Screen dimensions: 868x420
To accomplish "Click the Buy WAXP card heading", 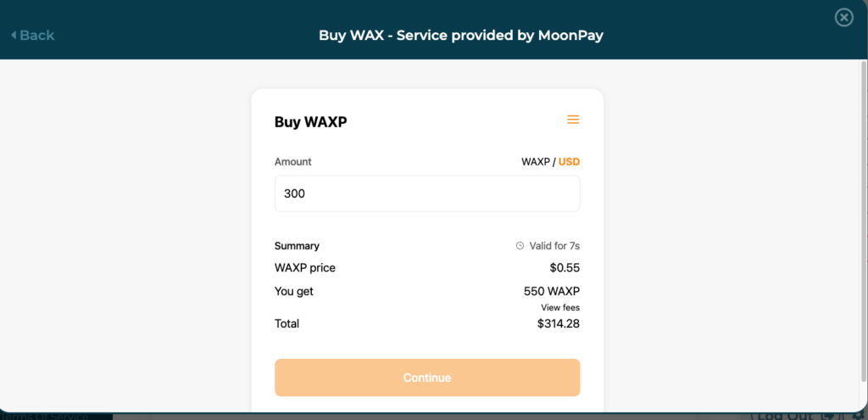I will pyautogui.click(x=310, y=121).
